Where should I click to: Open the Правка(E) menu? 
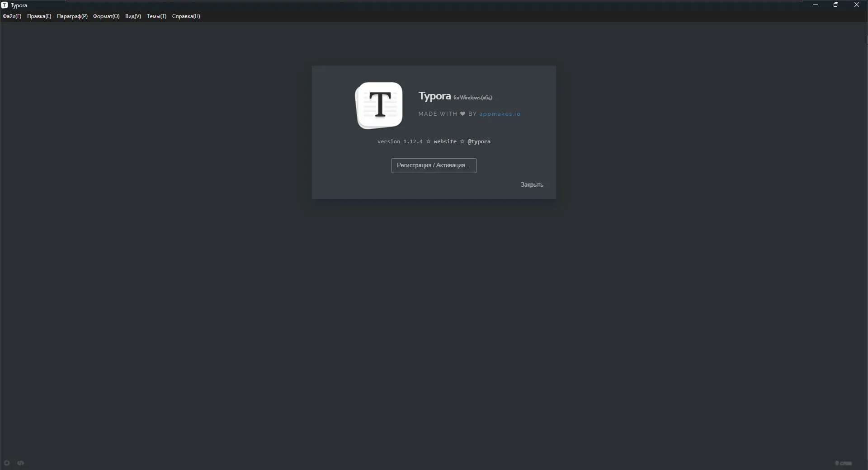(x=39, y=16)
